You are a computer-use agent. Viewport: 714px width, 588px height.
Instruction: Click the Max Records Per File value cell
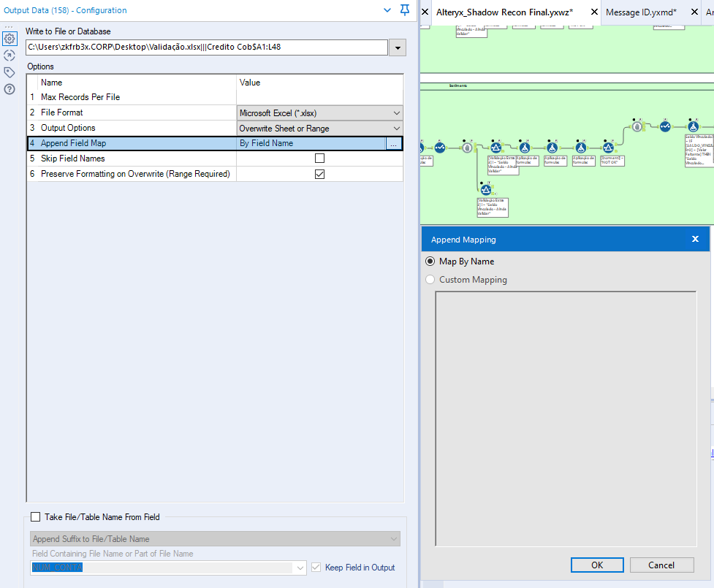pos(319,97)
